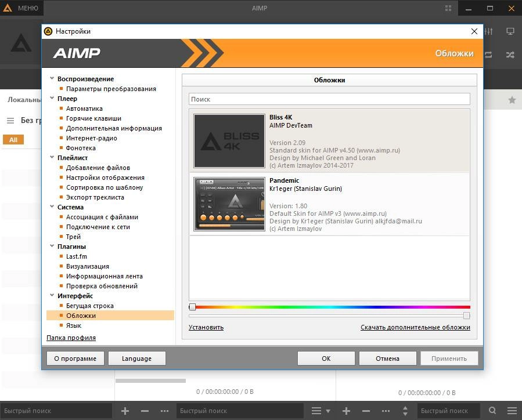
Task: Click the All filter tab in main window
Action: (13, 140)
